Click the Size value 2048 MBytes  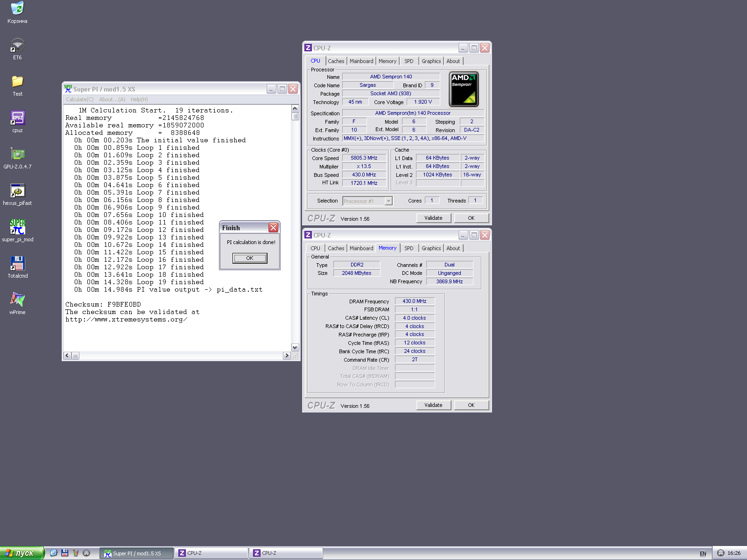point(357,273)
